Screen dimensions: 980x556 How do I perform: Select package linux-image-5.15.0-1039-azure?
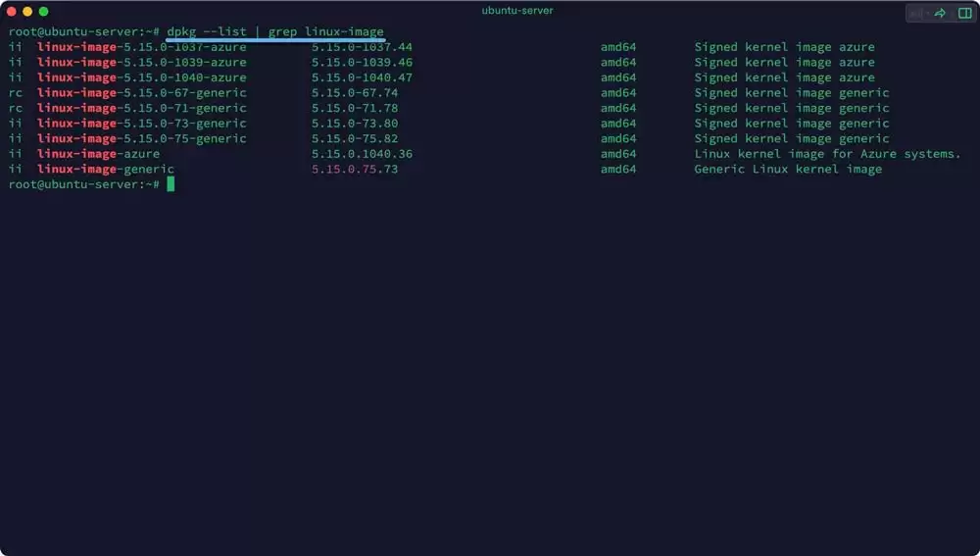pos(141,63)
